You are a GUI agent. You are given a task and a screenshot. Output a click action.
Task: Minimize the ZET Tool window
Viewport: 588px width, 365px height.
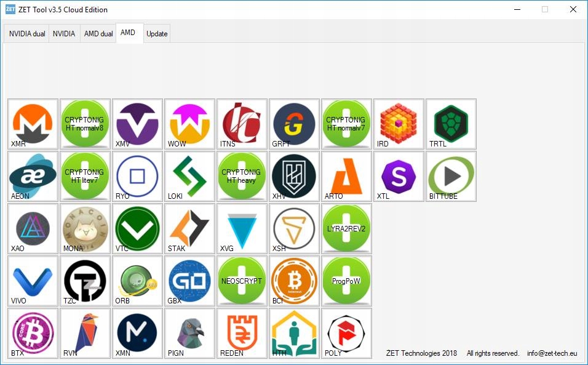[x=517, y=9]
